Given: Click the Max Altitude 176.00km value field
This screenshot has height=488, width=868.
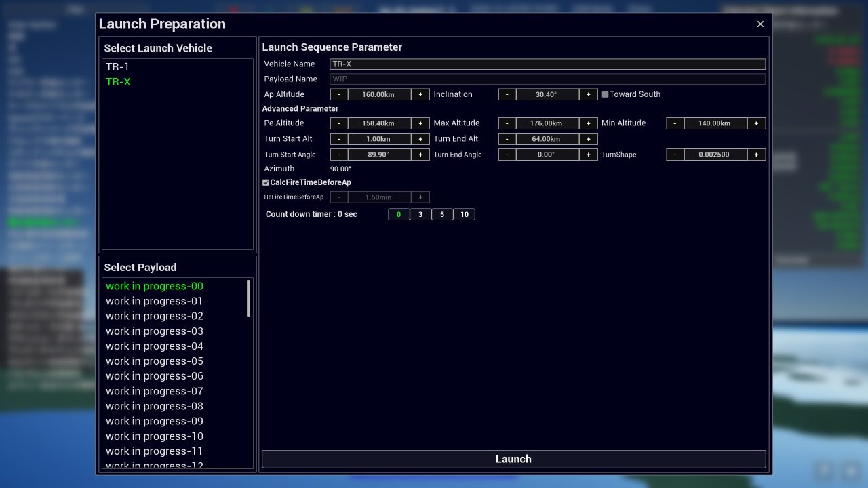Looking at the screenshot, I should (548, 123).
